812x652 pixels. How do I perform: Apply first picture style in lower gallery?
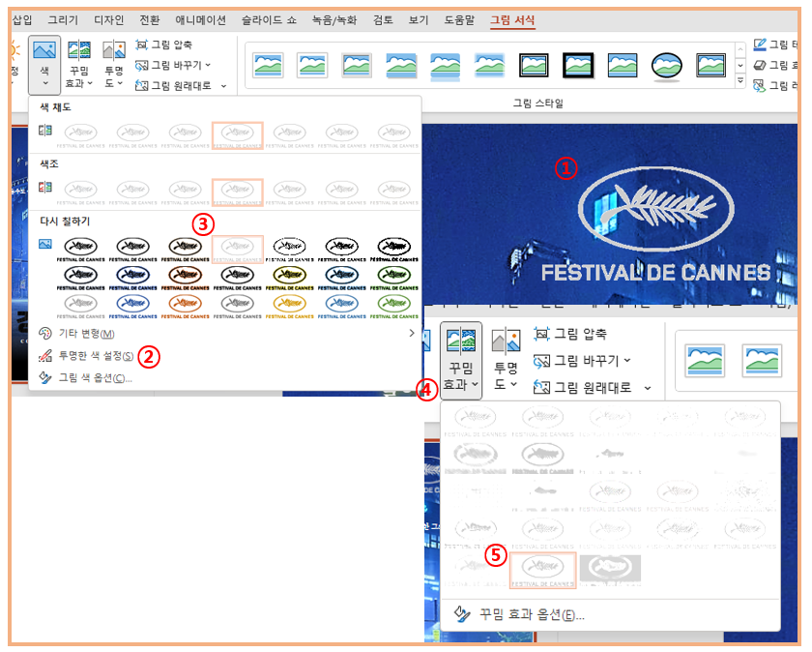(705, 361)
